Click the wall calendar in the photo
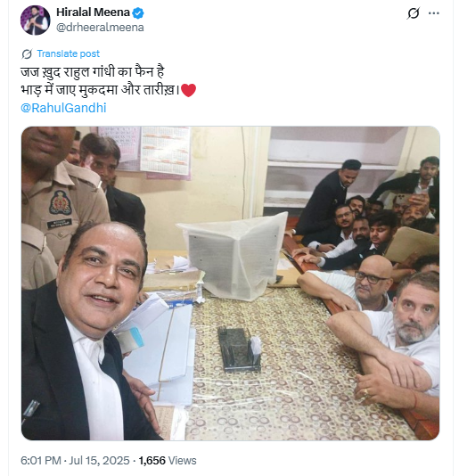This screenshot has height=476, width=459. [x=165, y=151]
